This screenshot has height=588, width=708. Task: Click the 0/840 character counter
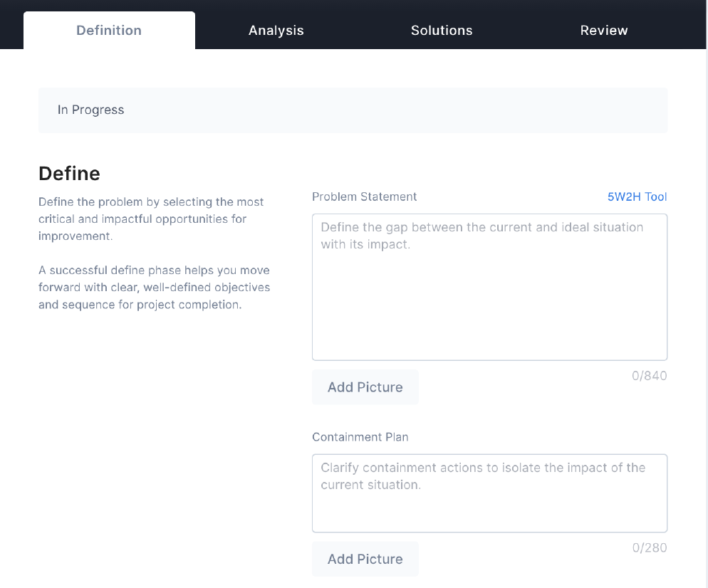(x=649, y=376)
